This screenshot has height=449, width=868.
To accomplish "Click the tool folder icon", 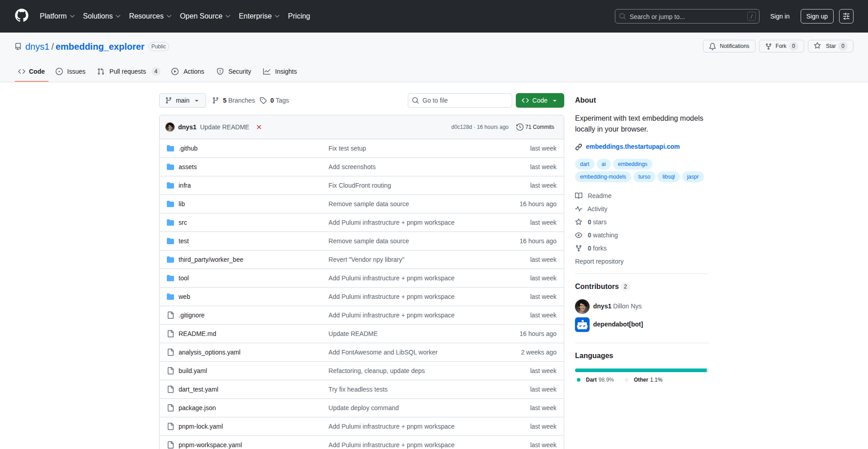I will coord(170,278).
